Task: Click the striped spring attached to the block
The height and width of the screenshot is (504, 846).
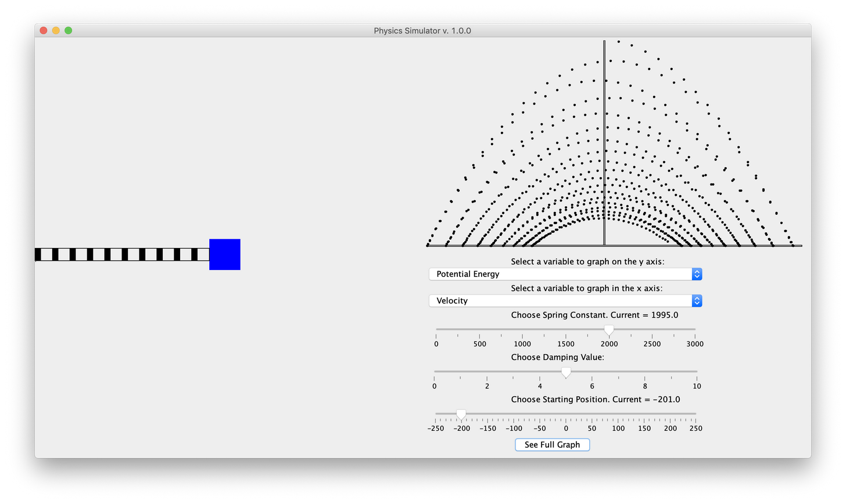Action: click(x=122, y=254)
